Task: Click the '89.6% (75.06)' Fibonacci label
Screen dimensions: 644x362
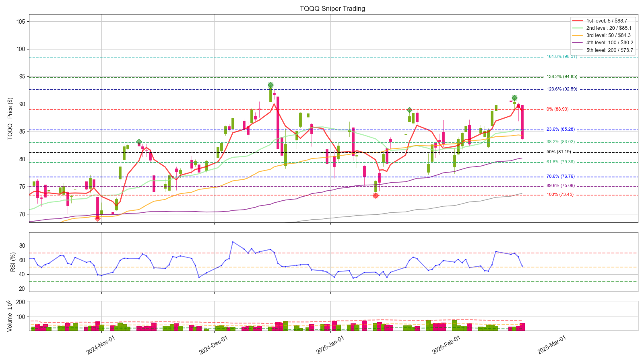Action: pos(561,186)
